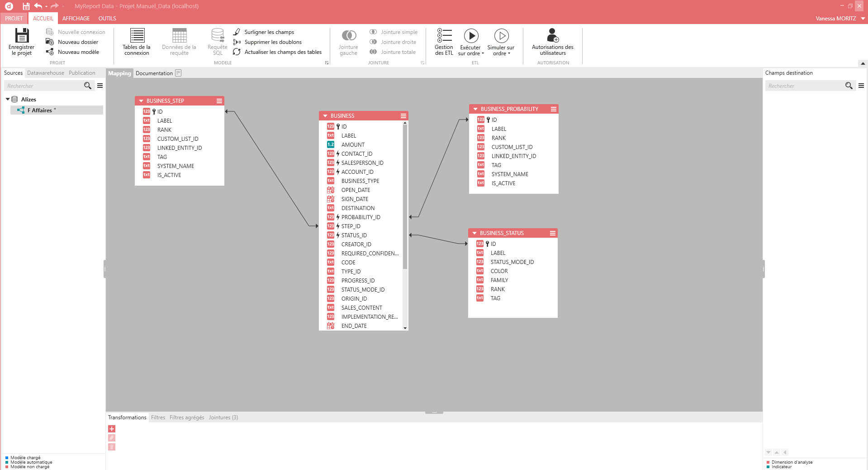Open Vanessa MORITZ user dropdown
The width and height of the screenshot is (868, 470).
(863, 19)
